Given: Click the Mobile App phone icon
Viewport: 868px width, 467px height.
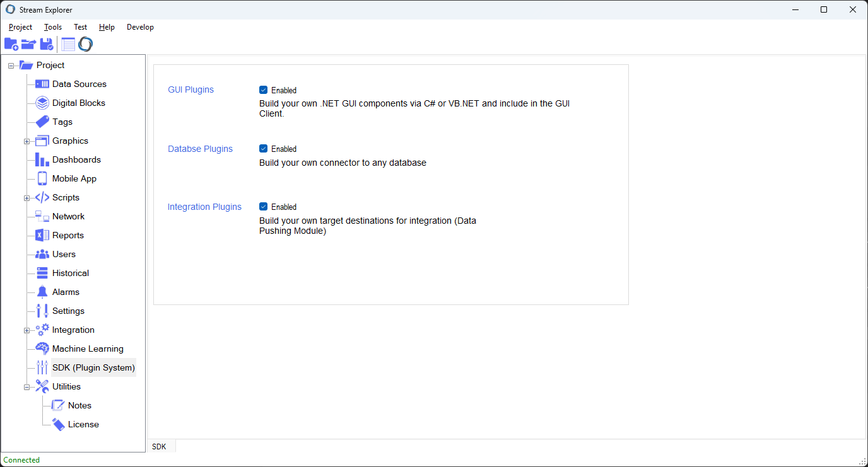Looking at the screenshot, I should 42,178.
